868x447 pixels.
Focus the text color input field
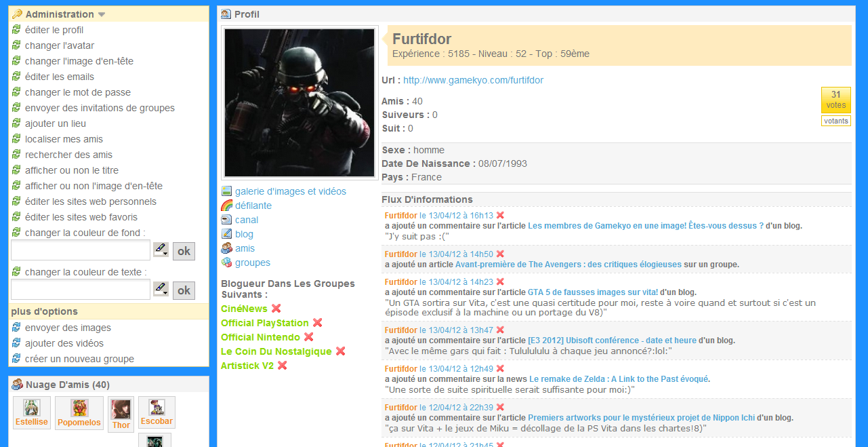coord(81,290)
